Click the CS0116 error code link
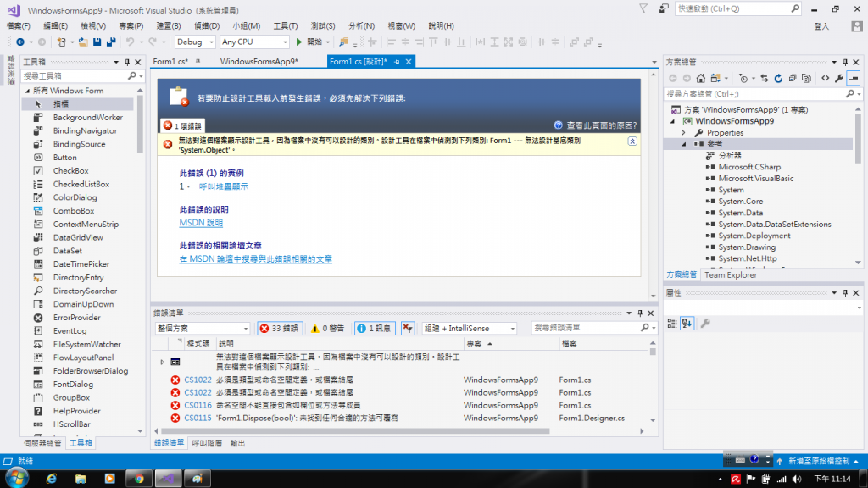 [198, 406]
